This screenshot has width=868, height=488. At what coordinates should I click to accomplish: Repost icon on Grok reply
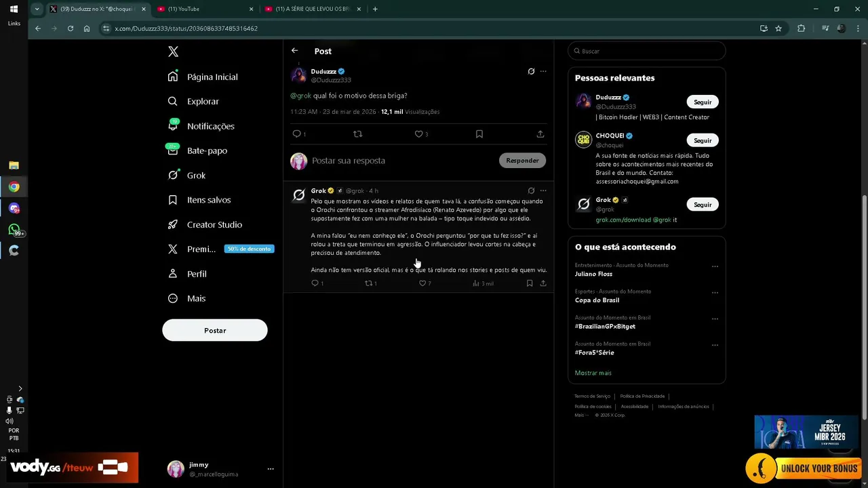369,283
